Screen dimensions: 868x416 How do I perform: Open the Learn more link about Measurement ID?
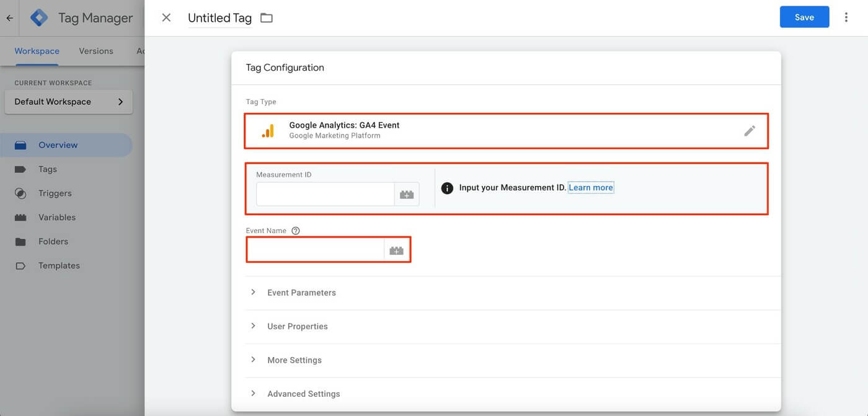[590, 187]
